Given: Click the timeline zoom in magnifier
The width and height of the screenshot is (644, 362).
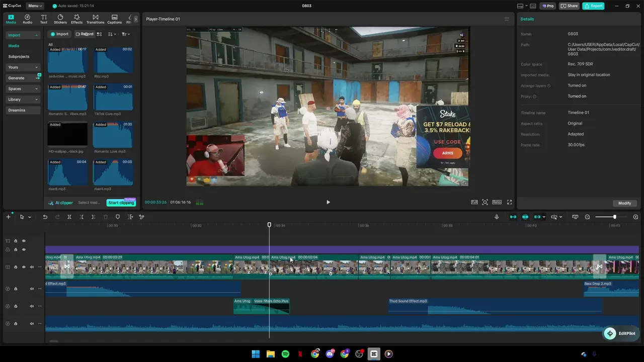Looking at the screenshot, I should [635, 217].
